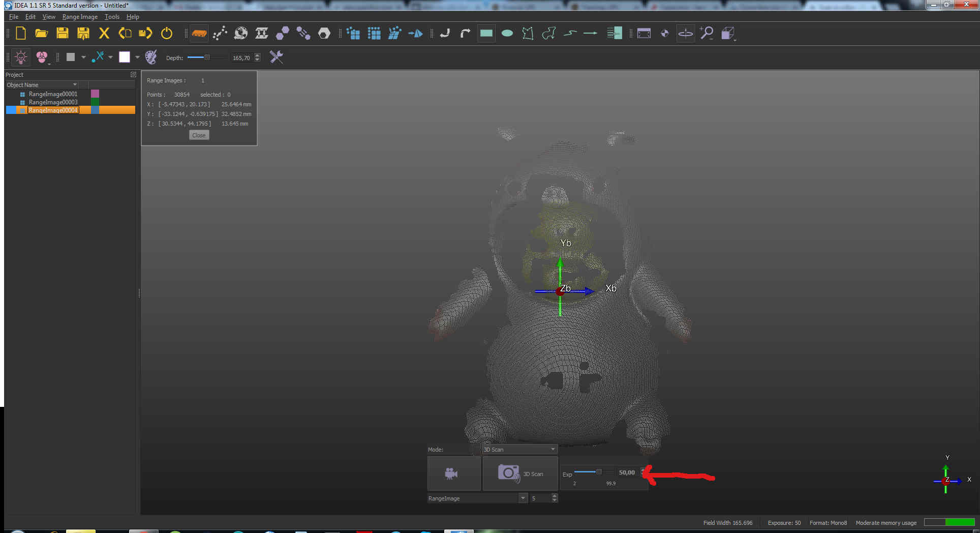The image size is (980, 533).
Task: Open the white background color dropdown arrow
Action: click(x=137, y=57)
